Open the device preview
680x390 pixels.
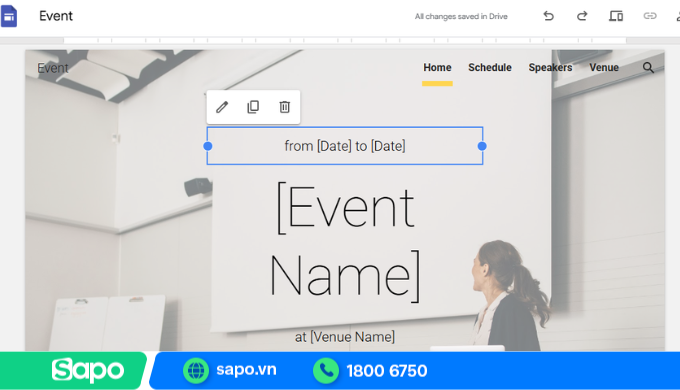pos(616,16)
